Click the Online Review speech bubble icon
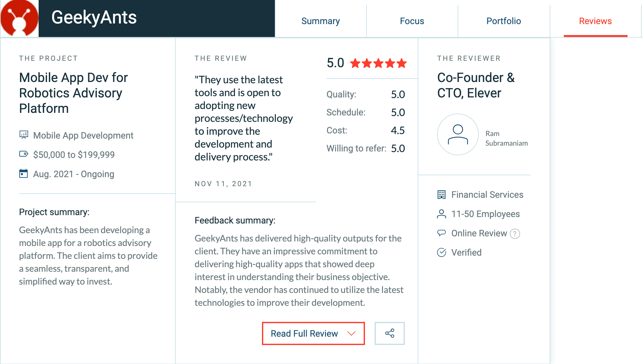The image size is (643, 364). pyautogui.click(x=442, y=233)
